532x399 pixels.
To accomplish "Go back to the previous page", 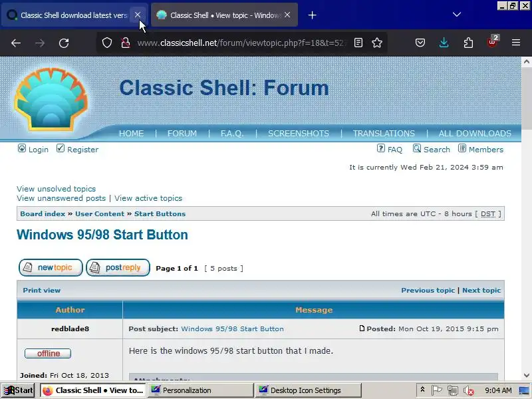I will (16, 43).
